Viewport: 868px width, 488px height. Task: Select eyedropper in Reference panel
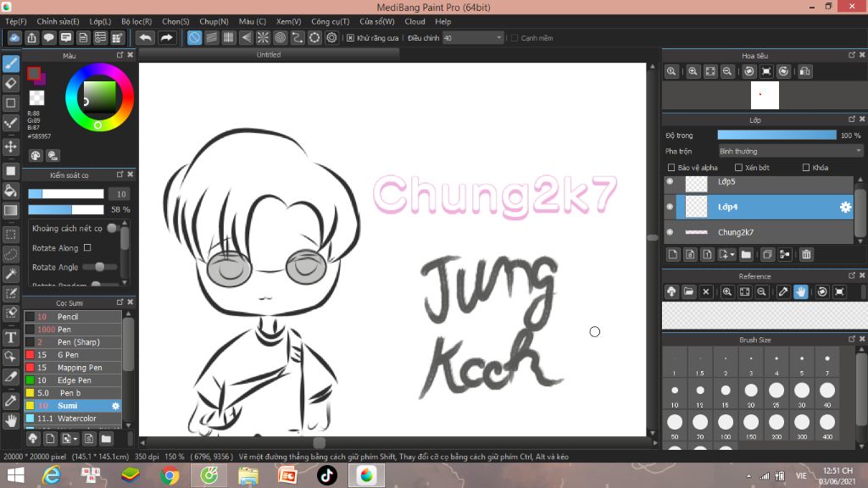coord(783,291)
